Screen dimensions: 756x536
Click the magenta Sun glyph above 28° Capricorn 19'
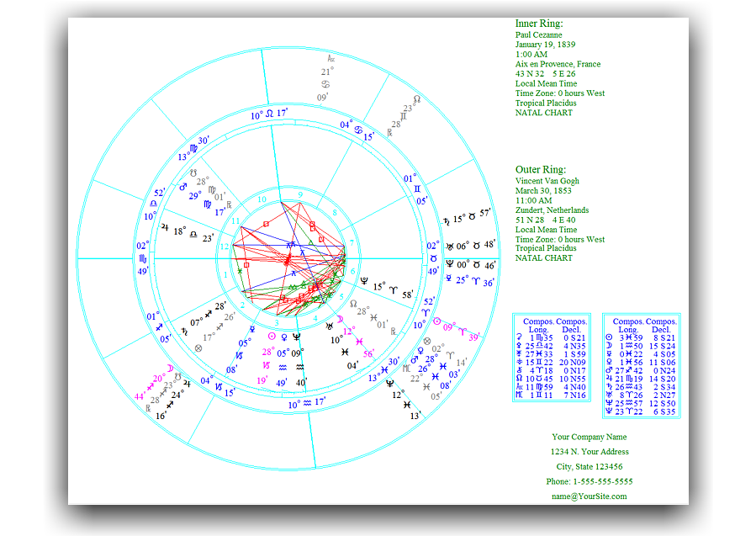coord(272,337)
